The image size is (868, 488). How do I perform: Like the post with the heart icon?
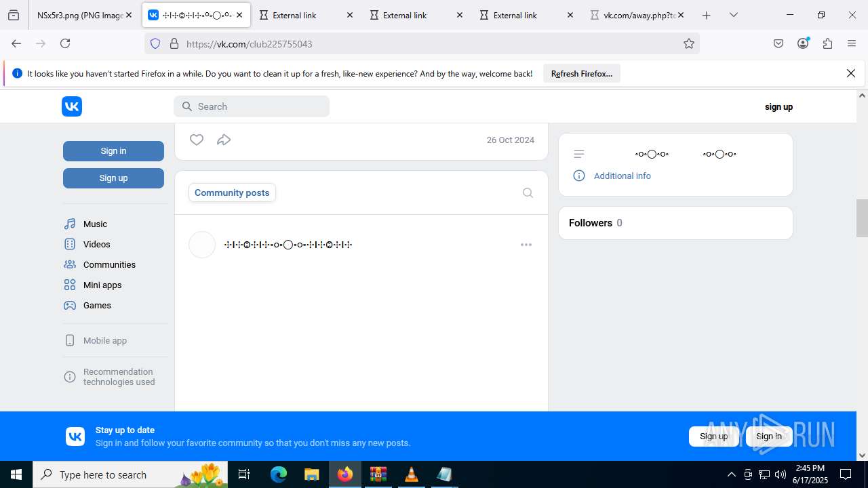pos(197,140)
